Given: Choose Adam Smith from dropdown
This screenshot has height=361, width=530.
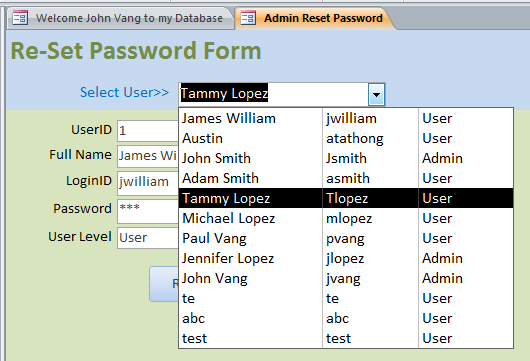Looking at the screenshot, I should (346, 178).
